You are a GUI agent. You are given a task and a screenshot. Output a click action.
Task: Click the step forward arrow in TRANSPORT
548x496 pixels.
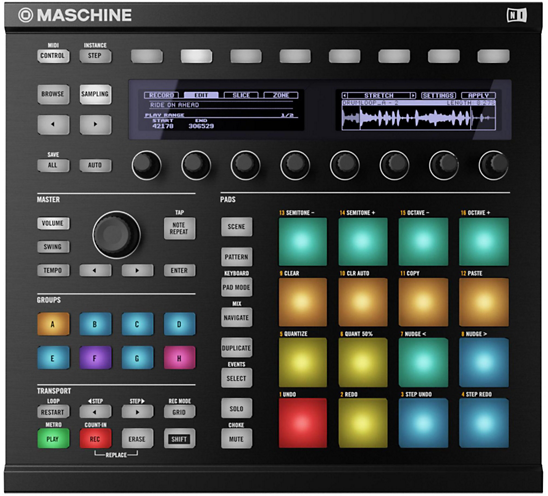coord(137,412)
